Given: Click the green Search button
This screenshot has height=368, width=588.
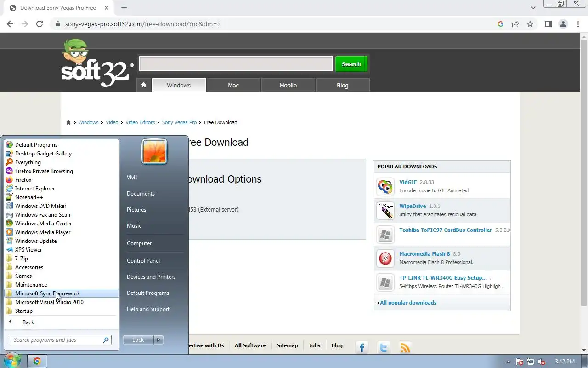Looking at the screenshot, I should tap(351, 64).
